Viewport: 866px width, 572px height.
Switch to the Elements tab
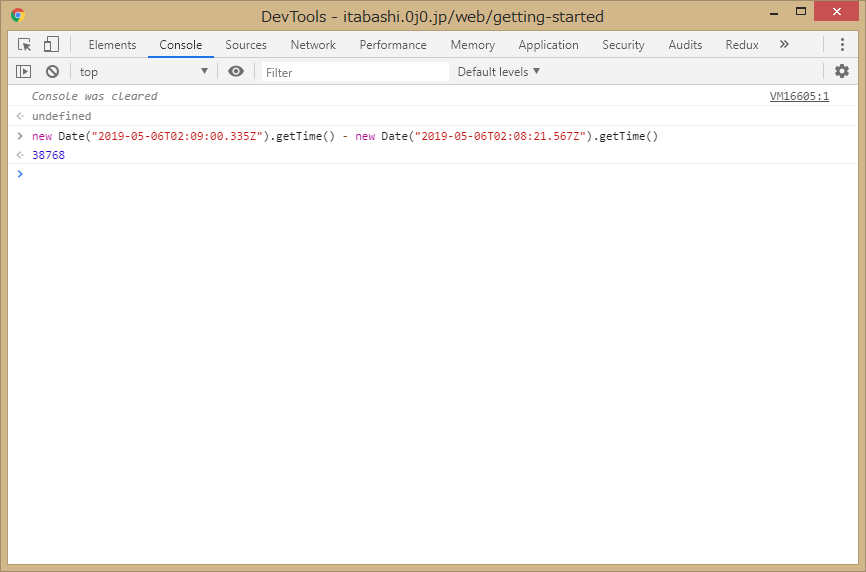pyautogui.click(x=112, y=45)
